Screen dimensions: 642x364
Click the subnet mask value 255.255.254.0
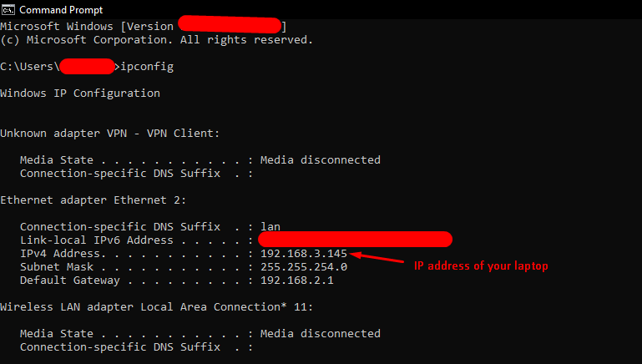pyautogui.click(x=303, y=266)
